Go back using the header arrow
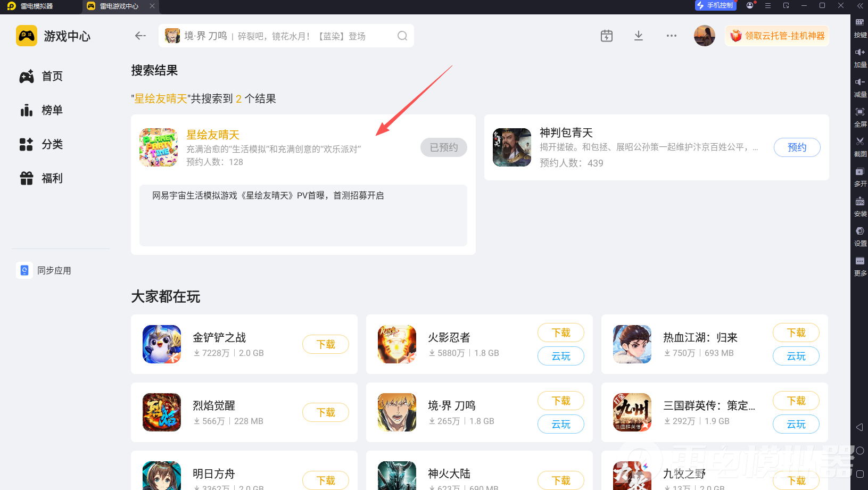This screenshot has height=490, width=868. pyautogui.click(x=140, y=36)
